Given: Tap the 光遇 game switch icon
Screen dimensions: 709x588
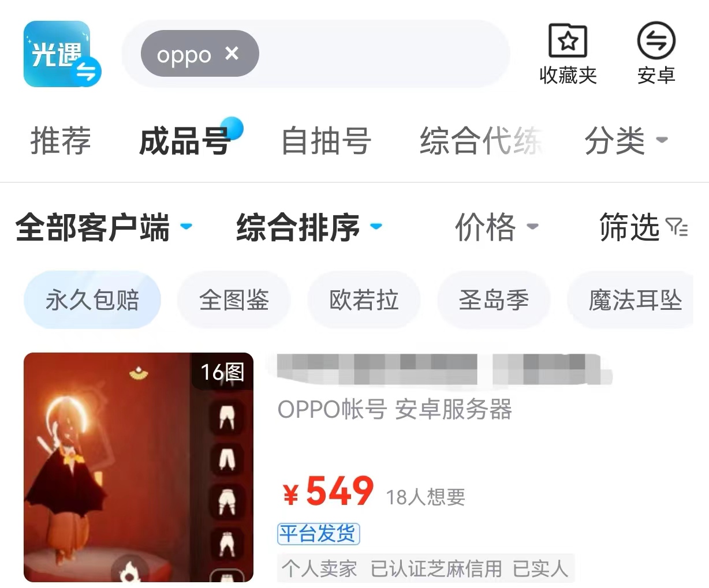Looking at the screenshot, I should (x=62, y=54).
